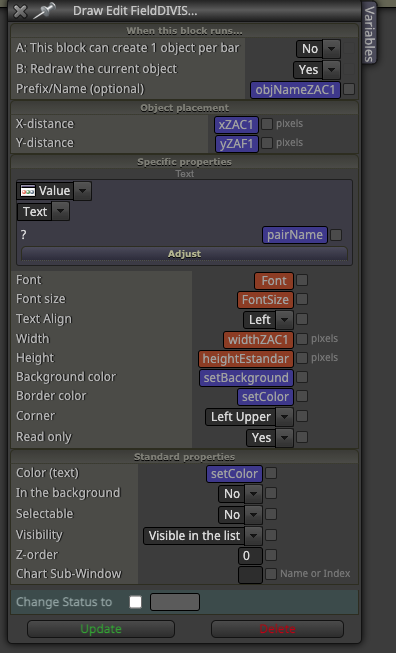The height and width of the screenshot is (653, 396).
Task: Toggle the Font size checkbox
Action: click(302, 299)
